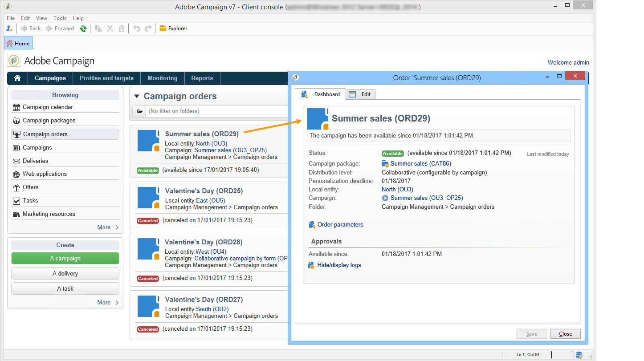Image resolution: width=644 pixels, height=361 pixels.
Task: Click the Cut scissors icon in the toolbar
Action: tap(110, 28)
